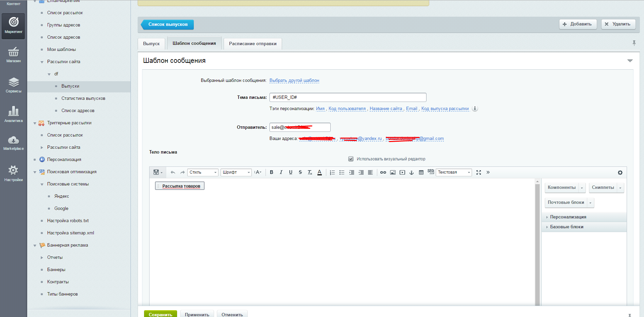644x317 pixels.
Task: Open the Сниппеты dropdown arrow
Action: tap(620, 188)
